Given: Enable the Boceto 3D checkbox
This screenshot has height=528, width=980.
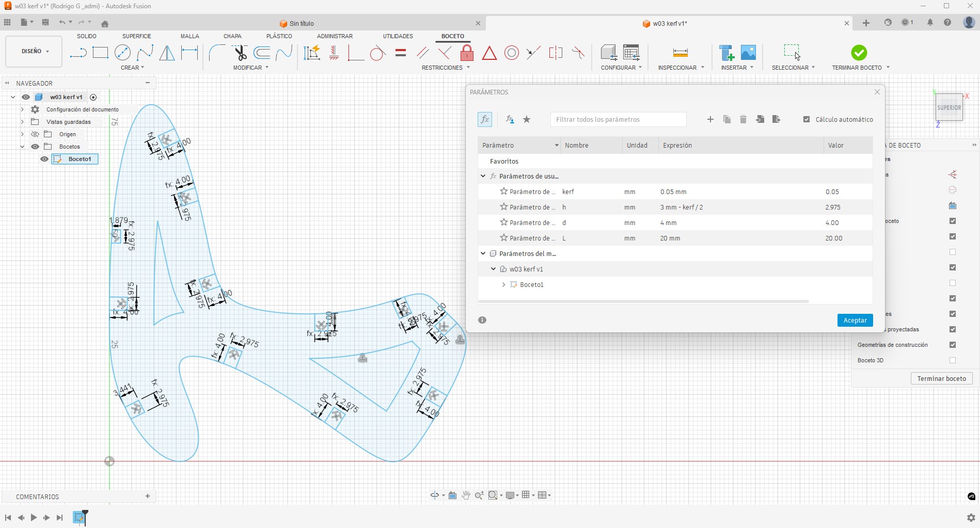Looking at the screenshot, I should tap(953, 360).
